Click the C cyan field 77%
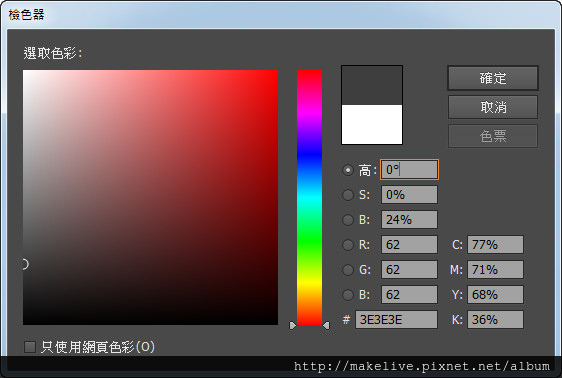Screen dimensions: 562x378 click(x=495, y=244)
